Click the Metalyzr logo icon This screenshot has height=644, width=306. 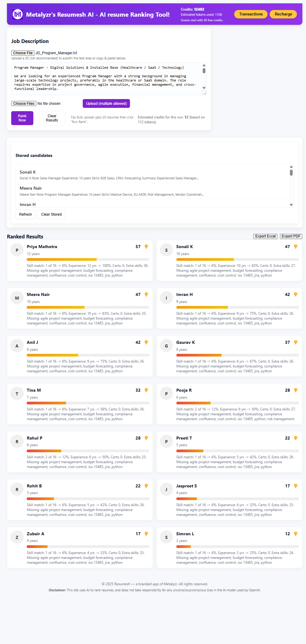18,14
